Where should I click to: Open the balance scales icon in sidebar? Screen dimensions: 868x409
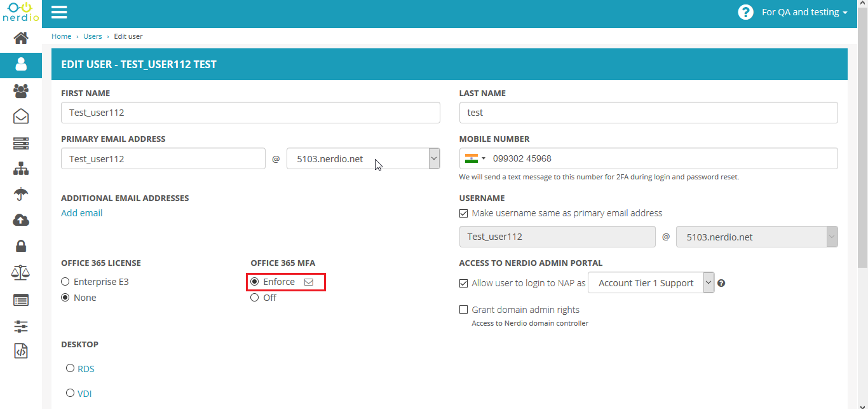point(21,272)
